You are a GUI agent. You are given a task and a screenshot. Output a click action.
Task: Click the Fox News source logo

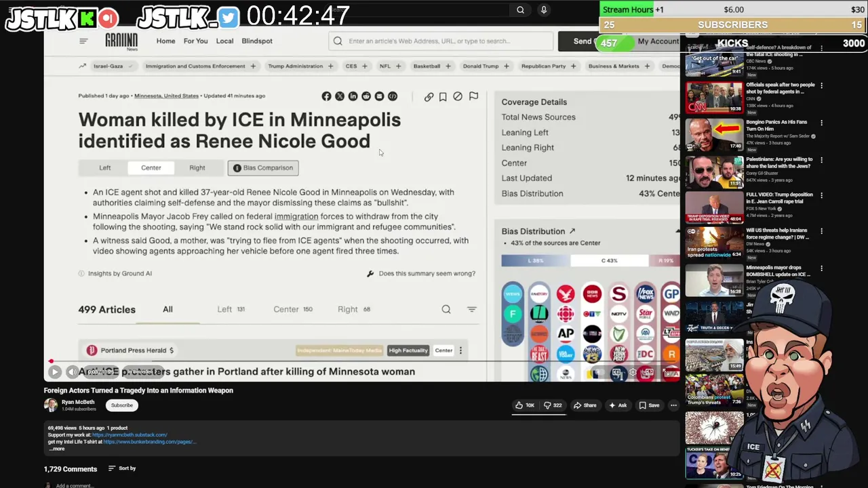pyautogui.click(x=645, y=293)
